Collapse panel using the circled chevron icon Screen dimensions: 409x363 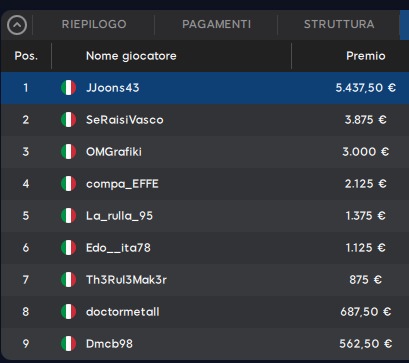pyautogui.click(x=17, y=25)
